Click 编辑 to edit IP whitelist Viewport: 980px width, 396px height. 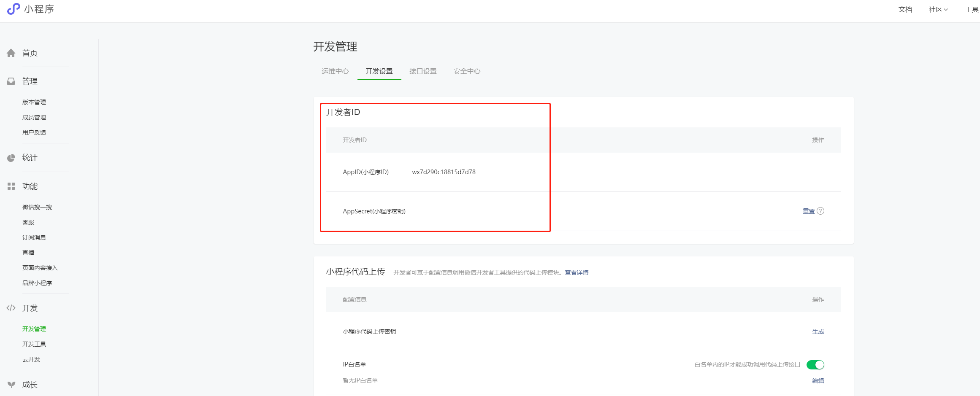pos(818,380)
